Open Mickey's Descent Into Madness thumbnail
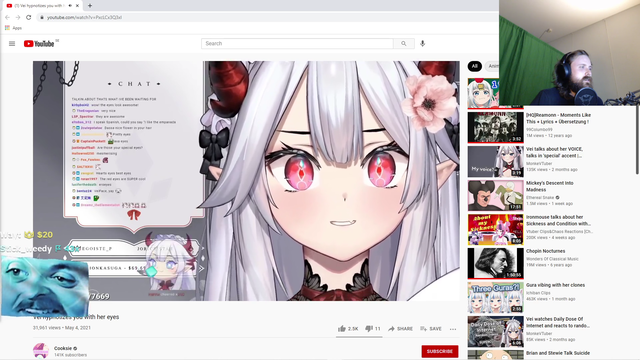This screenshot has height=360, width=640. (x=495, y=196)
